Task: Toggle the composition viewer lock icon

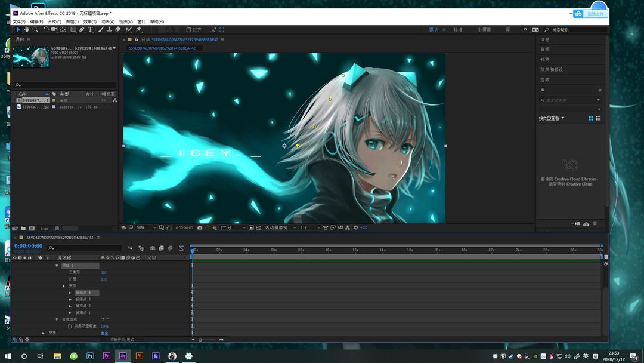Action: [x=137, y=39]
